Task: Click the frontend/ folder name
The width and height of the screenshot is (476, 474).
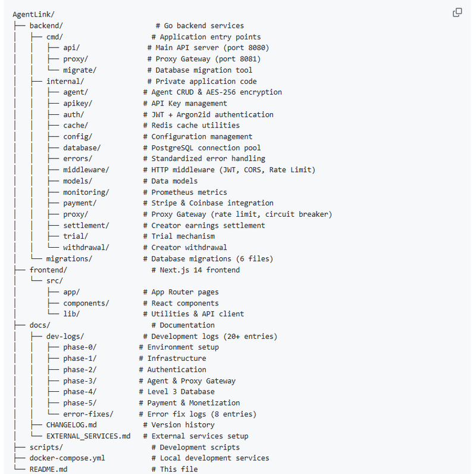Action: click(x=48, y=270)
